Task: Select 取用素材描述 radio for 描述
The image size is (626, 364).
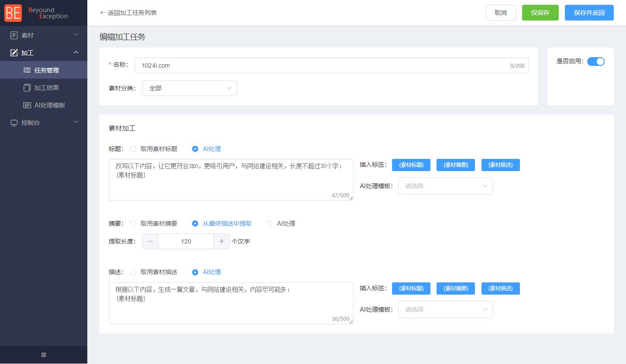Action: tap(134, 272)
